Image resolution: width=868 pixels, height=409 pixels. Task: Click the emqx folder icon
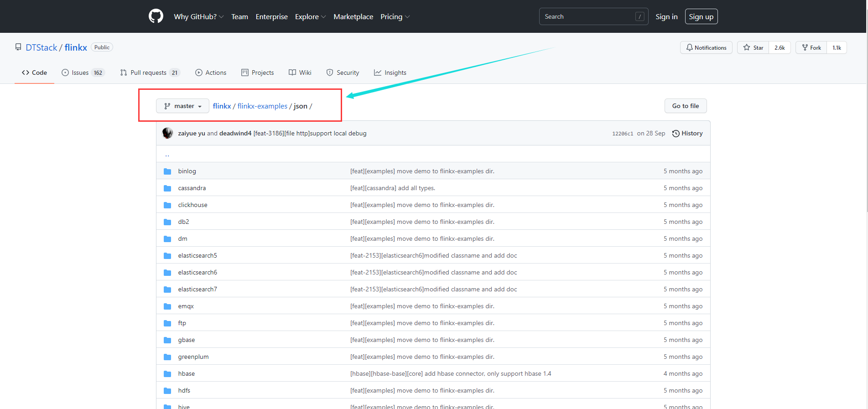coord(167,306)
